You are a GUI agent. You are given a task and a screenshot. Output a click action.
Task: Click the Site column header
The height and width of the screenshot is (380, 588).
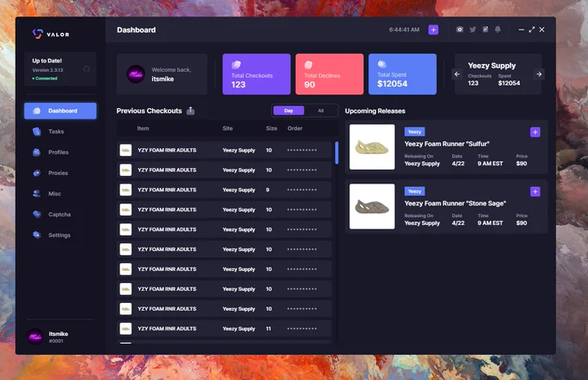[x=227, y=128]
